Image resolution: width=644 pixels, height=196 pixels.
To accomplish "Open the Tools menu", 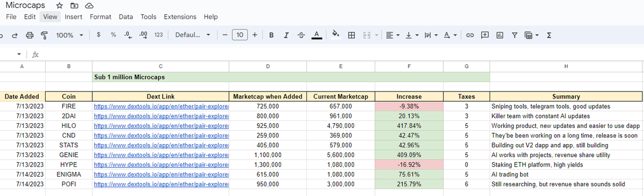I will pos(149,17).
